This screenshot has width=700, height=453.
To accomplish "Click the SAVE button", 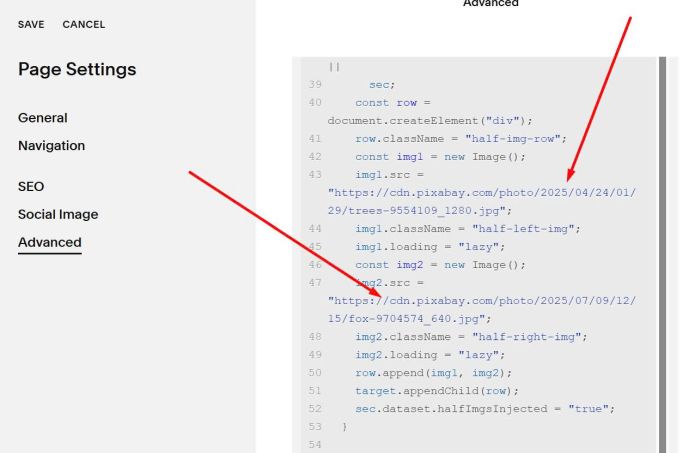I will tap(32, 24).
